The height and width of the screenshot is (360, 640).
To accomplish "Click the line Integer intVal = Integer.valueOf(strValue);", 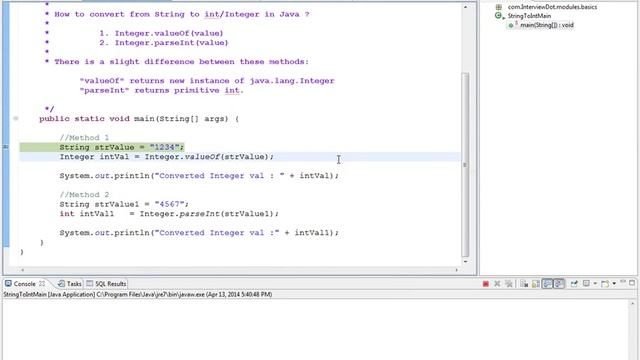I will tap(167, 157).
